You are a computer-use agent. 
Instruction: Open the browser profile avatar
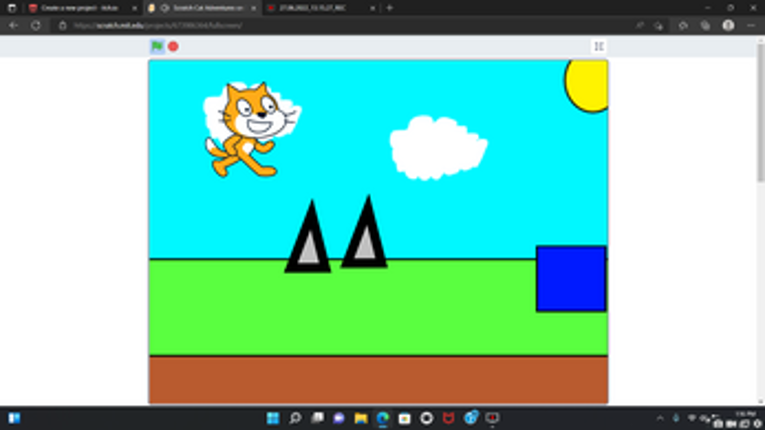728,25
